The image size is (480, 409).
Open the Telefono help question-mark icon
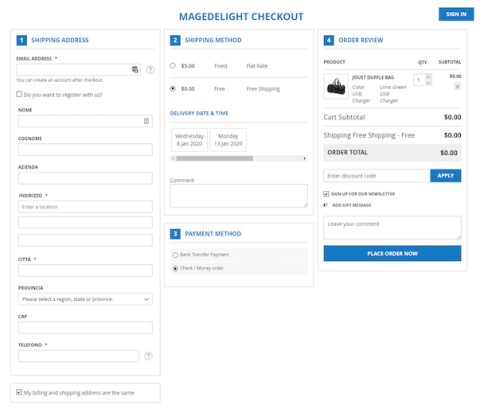[x=148, y=356]
